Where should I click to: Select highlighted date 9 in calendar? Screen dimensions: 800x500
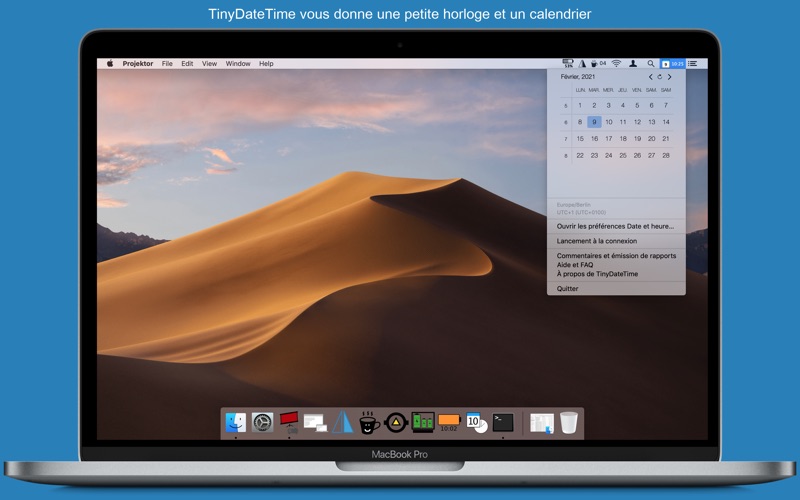point(594,122)
